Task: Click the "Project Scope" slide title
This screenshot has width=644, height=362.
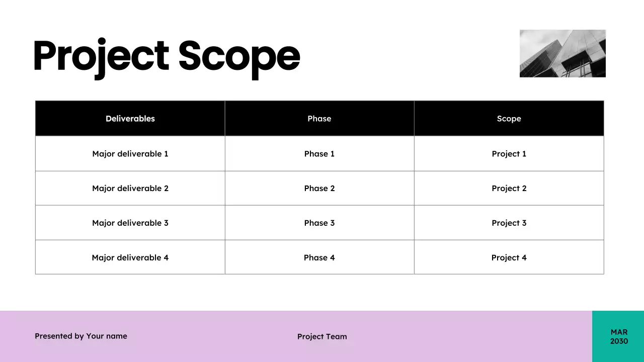Action: click(166, 56)
